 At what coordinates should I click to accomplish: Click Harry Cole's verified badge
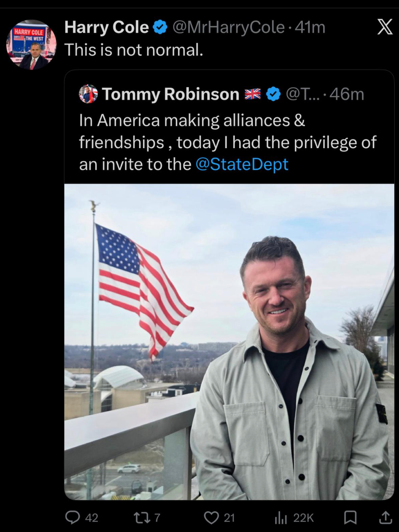click(x=160, y=28)
